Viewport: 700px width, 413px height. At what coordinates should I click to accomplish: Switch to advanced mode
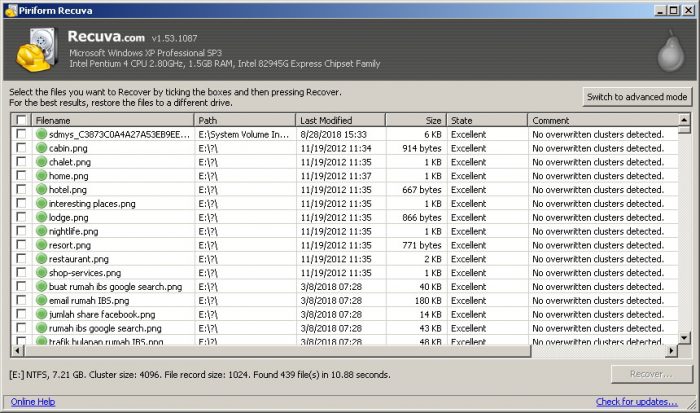pos(637,97)
